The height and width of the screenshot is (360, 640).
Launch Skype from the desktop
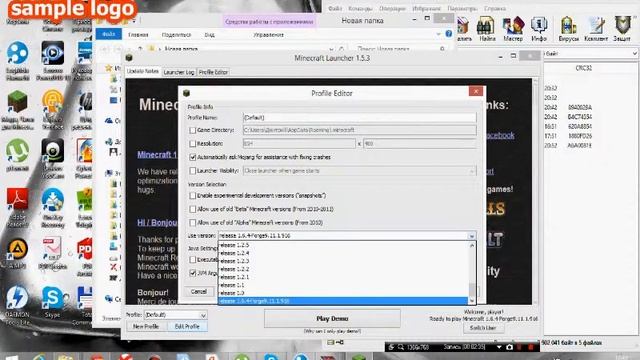(52, 299)
